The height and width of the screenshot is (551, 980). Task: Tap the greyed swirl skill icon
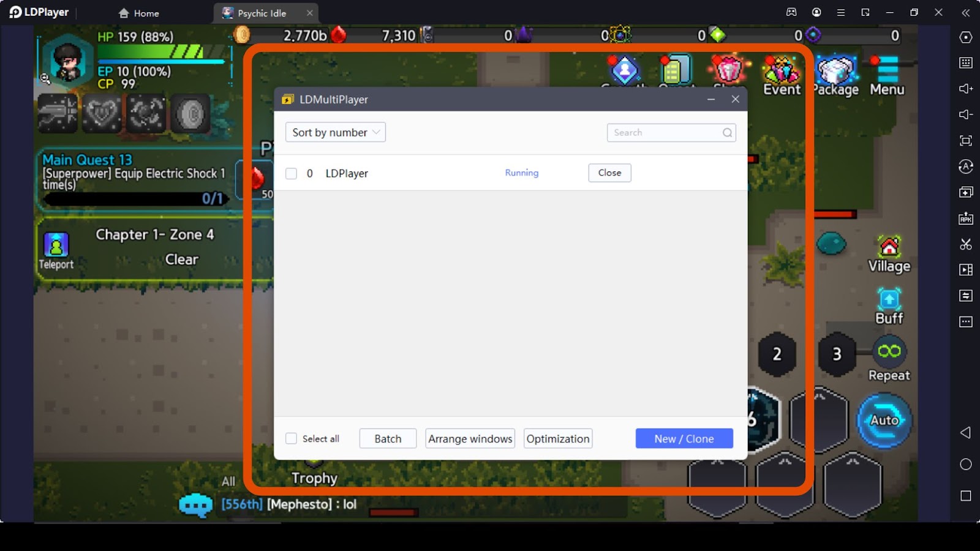(146, 113)
